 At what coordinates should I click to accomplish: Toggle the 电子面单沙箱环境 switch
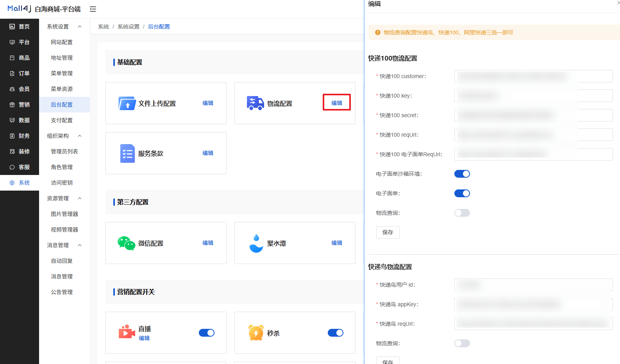[x=462, y=174]
